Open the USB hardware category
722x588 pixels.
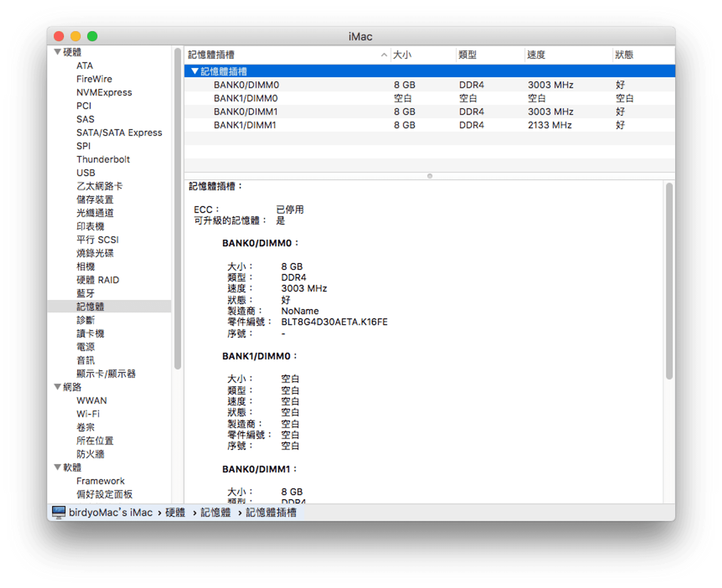(x=86, y=173)
